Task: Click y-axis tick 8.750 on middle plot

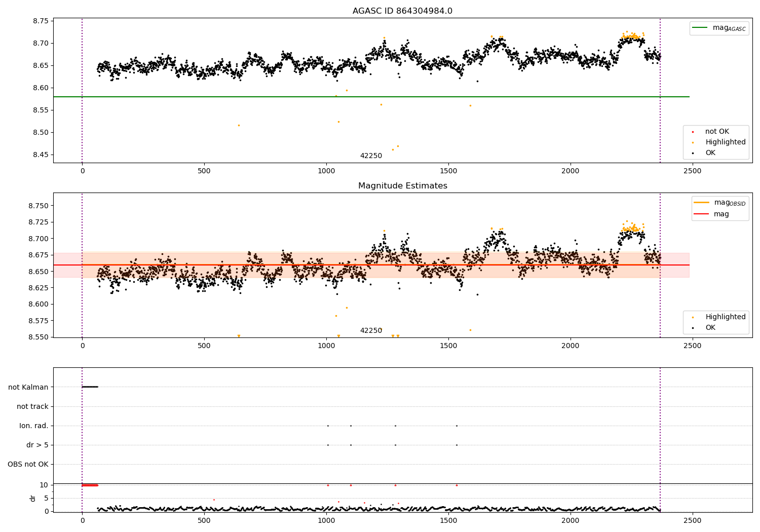Action: pos(39,206)
